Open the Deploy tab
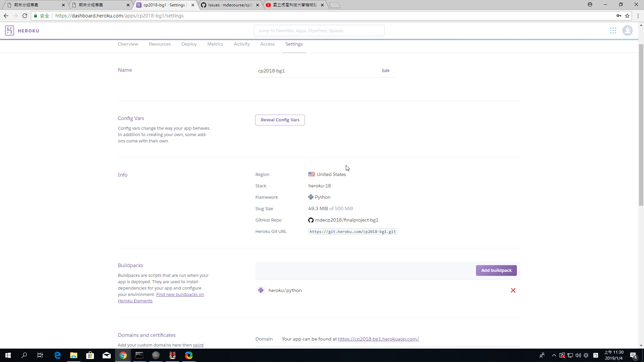 [189, 44]
